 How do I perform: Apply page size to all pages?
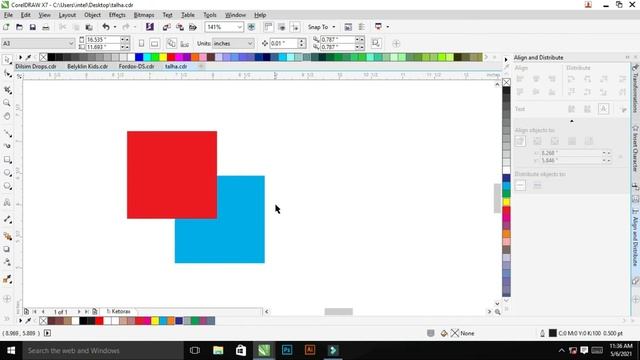(x=172, y=43)
